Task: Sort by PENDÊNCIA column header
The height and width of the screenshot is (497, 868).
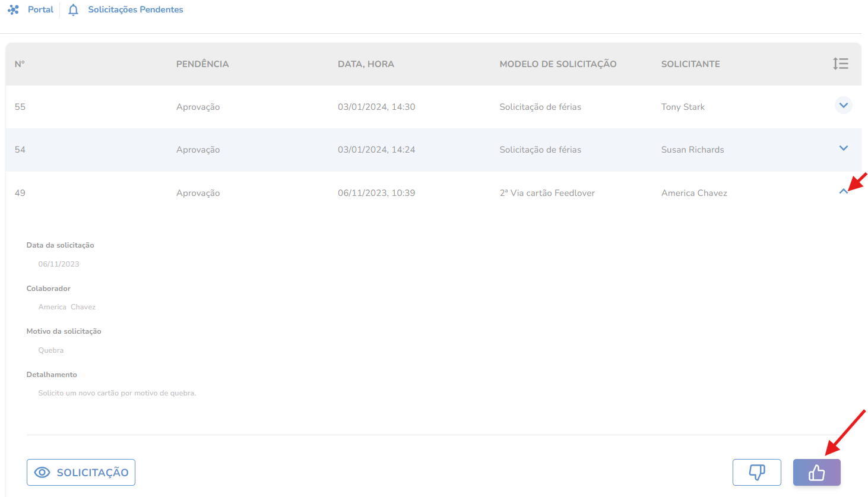Action: 202,64
